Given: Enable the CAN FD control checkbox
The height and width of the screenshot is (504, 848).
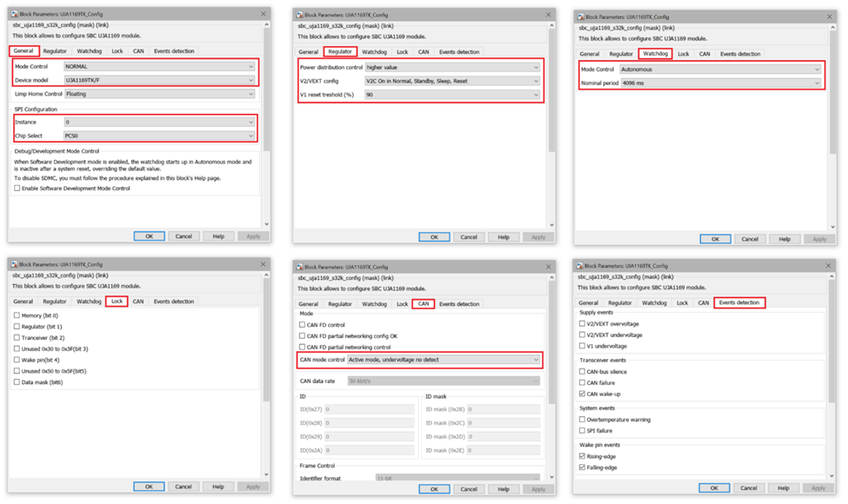Looking at the screenshot, I should (303, 325).
